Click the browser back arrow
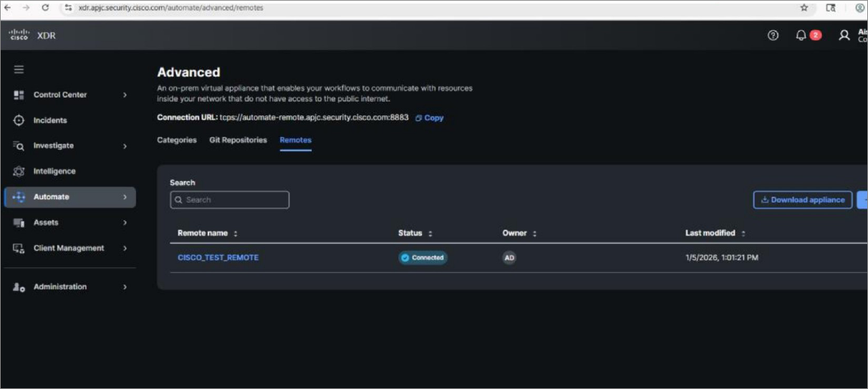Screen dimensions: 868x389 [x=7, y=8]
